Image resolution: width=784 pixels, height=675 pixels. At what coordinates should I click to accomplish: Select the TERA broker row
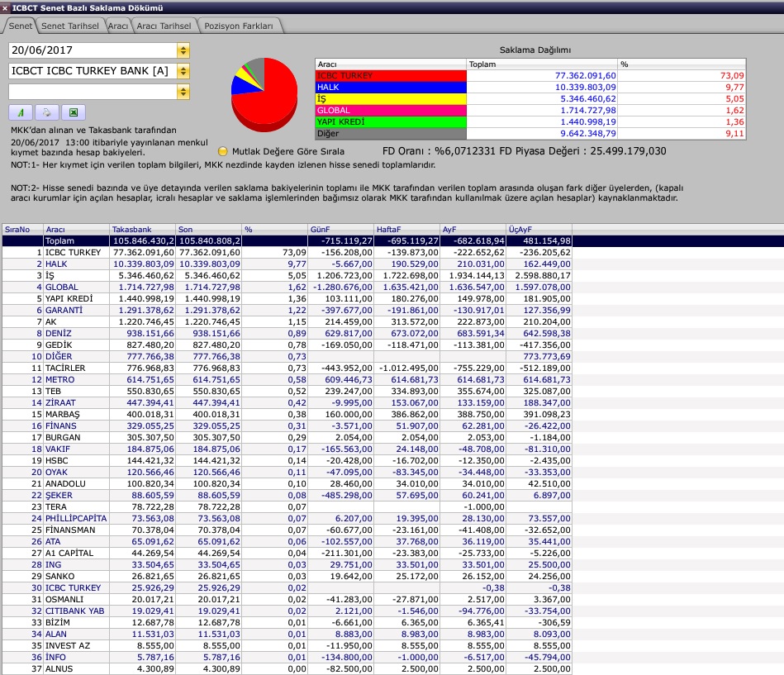tap(287, 506)
